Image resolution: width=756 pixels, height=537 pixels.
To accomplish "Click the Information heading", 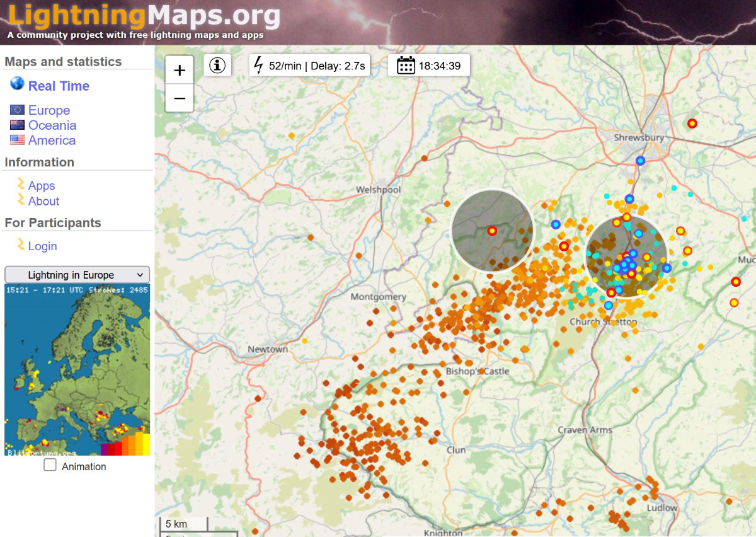I will click(x=40, y=162).
